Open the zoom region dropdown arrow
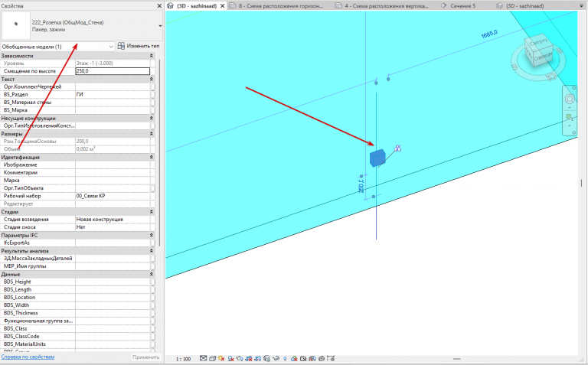The width and height of the screenshot is (588, 365). tap(570, 125)
